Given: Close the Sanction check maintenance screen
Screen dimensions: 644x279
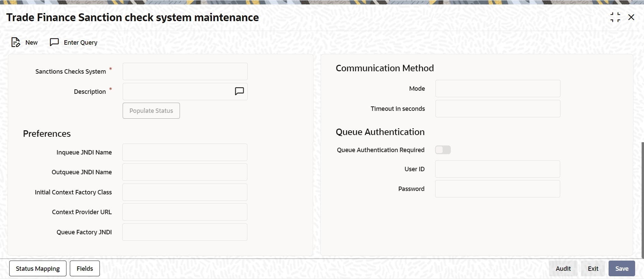Looking at the screenshot, I should click(631, 17).
